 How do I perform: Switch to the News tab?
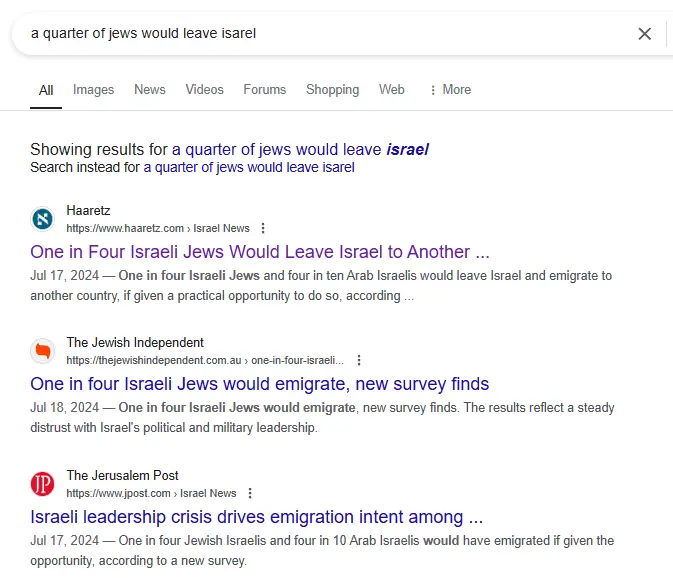coord(150,90)
